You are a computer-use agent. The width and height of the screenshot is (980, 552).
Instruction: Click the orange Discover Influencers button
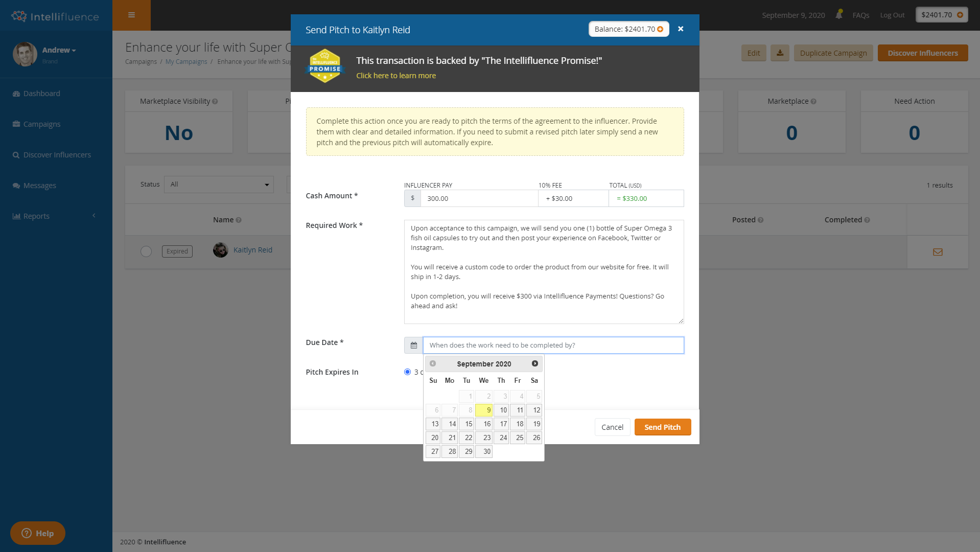923,53
